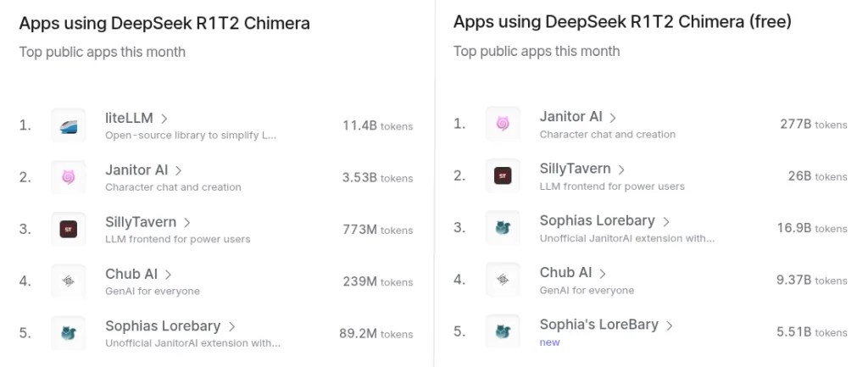This screenshot has height=367, width=868.
Task: Click '277B tokens' value
Action: pyautogui.click(x=814, y=124)
